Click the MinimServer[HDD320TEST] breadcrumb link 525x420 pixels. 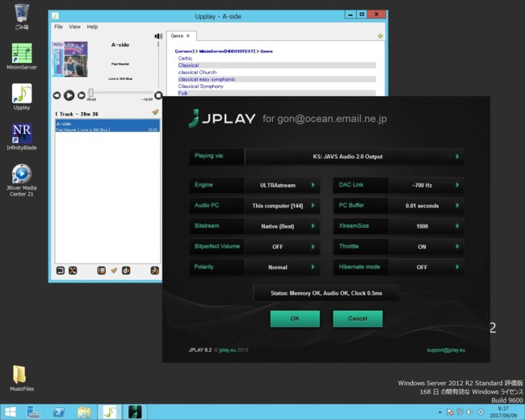[x=227, y=51]
